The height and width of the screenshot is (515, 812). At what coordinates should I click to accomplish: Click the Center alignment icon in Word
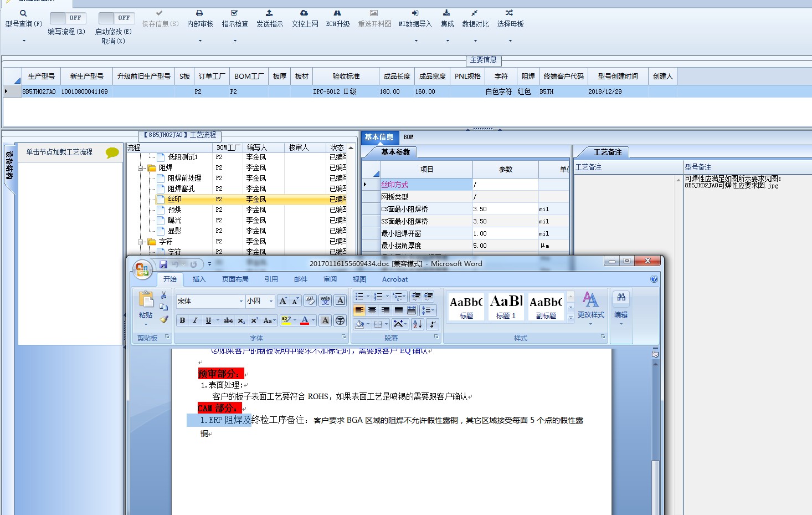click(372, 310)
